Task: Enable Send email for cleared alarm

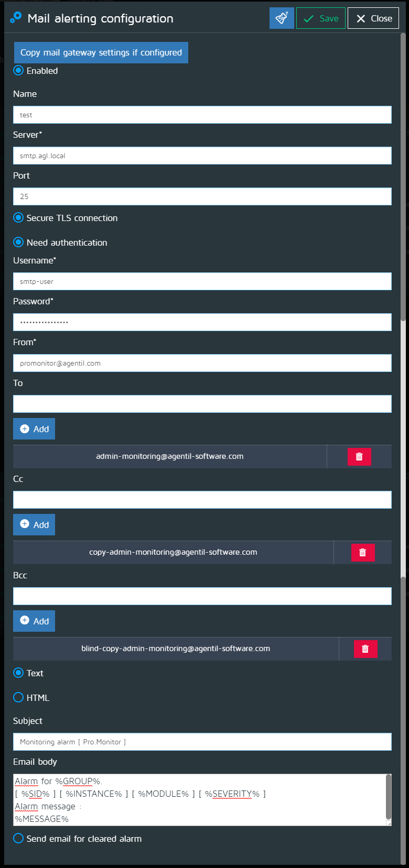Action: point(18,839)
